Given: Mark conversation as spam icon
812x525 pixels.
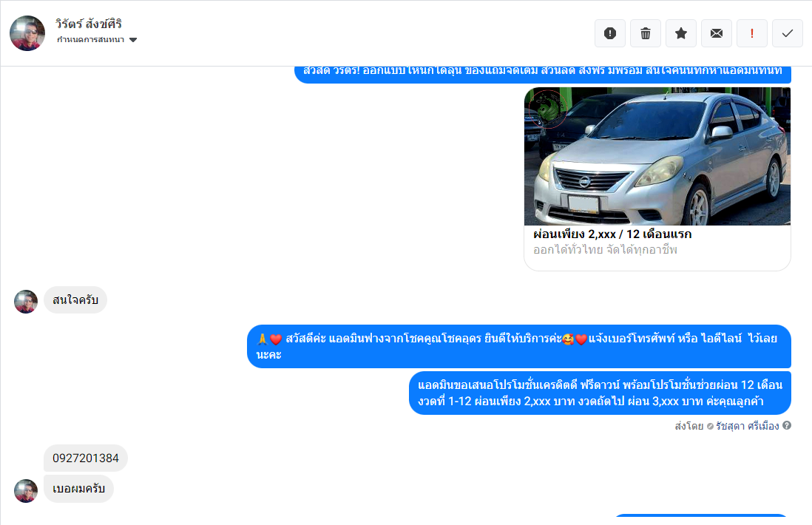Looking at the screenshot, I should pos(610,34).
